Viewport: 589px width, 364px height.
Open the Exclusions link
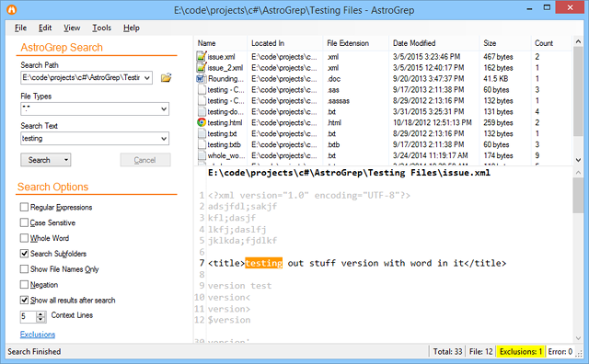coord(38,335)
